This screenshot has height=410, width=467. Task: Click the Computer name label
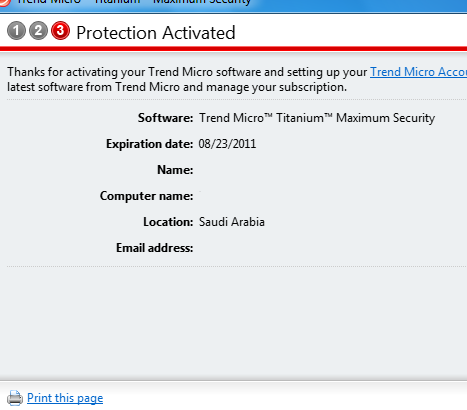point(147,196)
